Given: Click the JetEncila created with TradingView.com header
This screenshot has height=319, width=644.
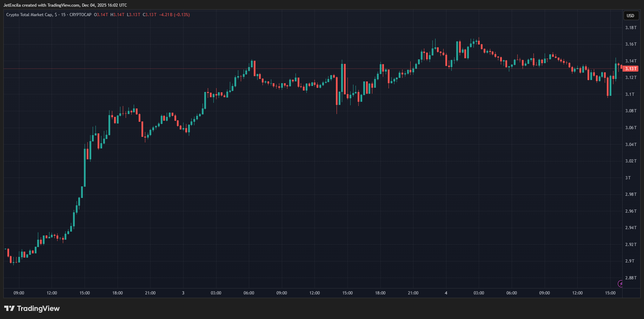Looking at the screenshot, I should click(x=65, y=5).
